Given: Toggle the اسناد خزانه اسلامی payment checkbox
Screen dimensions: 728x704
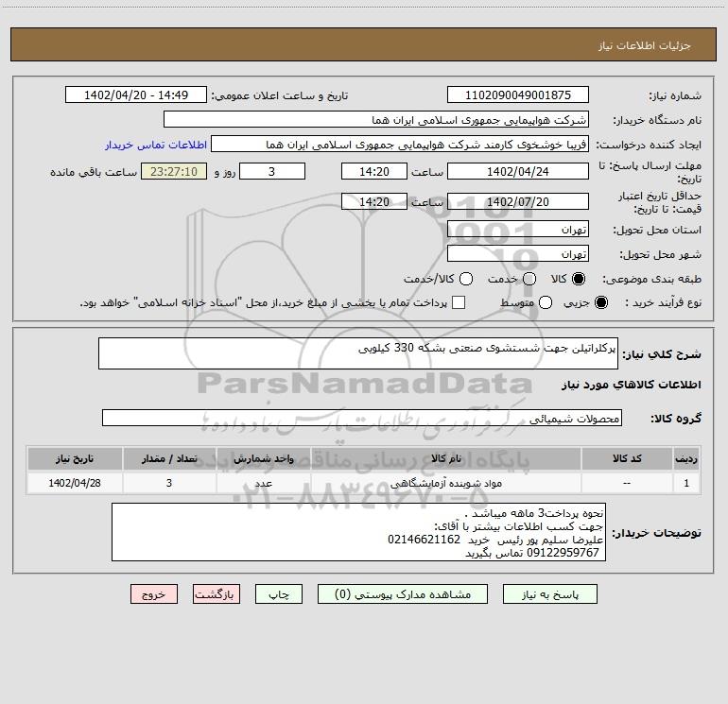Looking at the screenshot, I should (459, 302).
